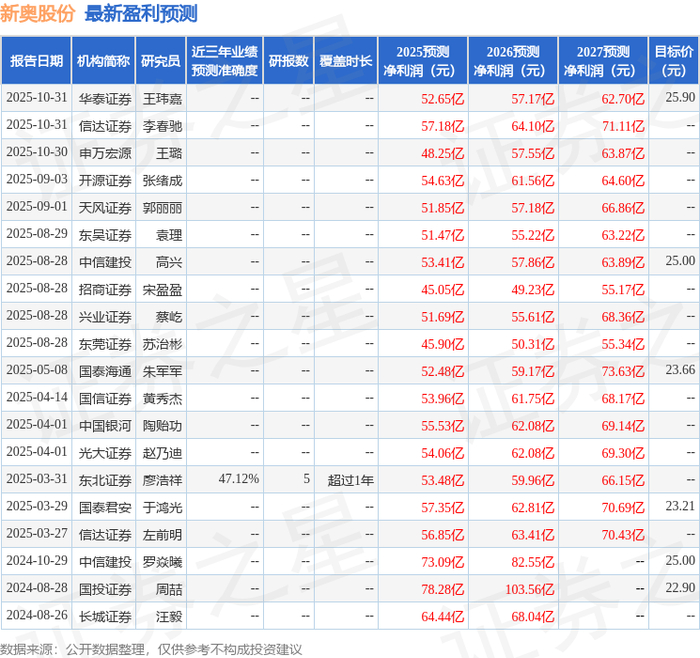Click target price 25.90
Image resolution: width=700 pixels, height=658 pixels.
pos(680,97)
